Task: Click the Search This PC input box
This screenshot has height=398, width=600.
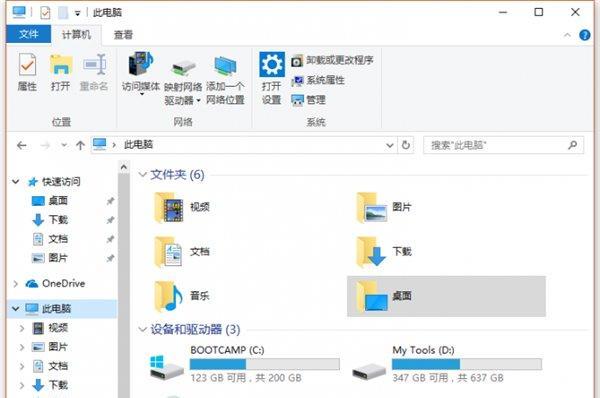Action: click(x=497, y=145)
